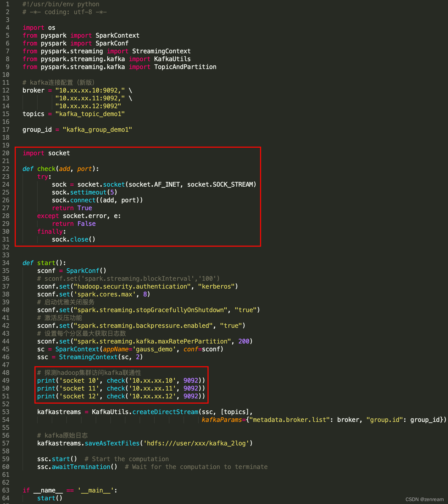Click the 'broker' variable on line 12
Viewport: 448px width, 504px height.
33,90
